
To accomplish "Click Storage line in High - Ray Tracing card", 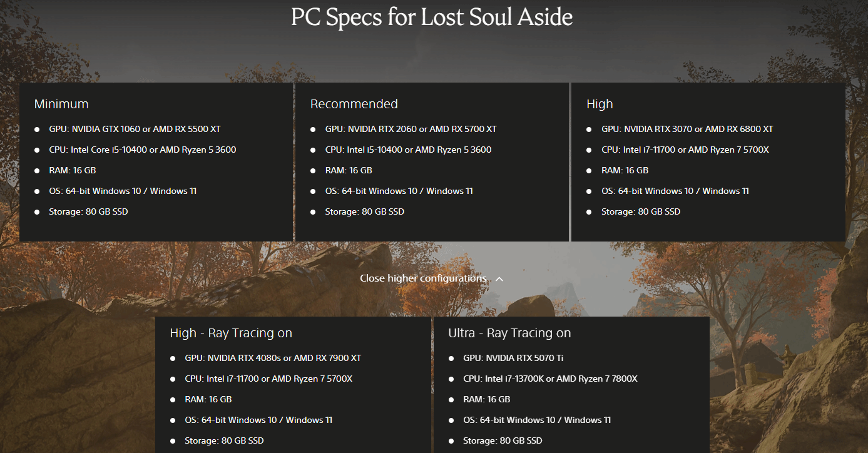I will 224,441.
